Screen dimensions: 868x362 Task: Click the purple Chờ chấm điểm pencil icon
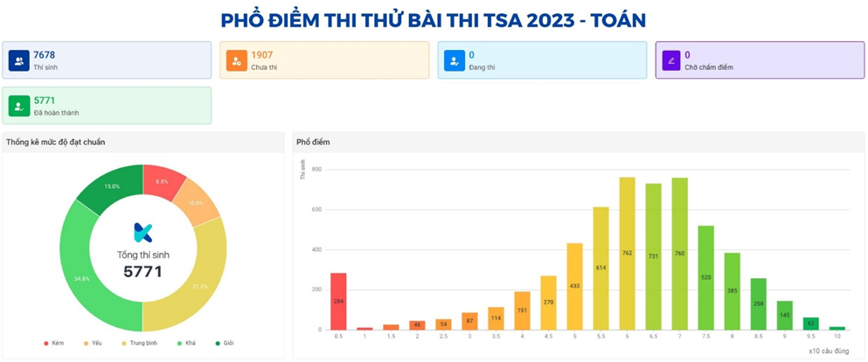click(671, 60)
